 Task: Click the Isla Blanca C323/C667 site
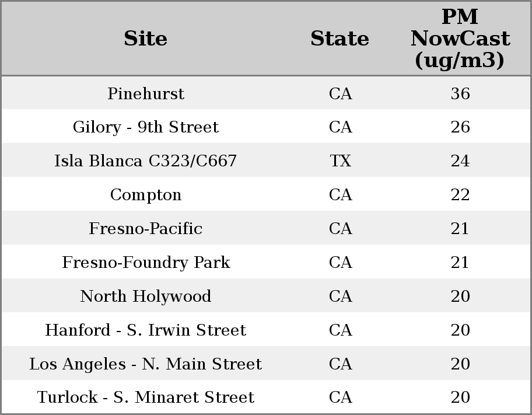point(146,161)
